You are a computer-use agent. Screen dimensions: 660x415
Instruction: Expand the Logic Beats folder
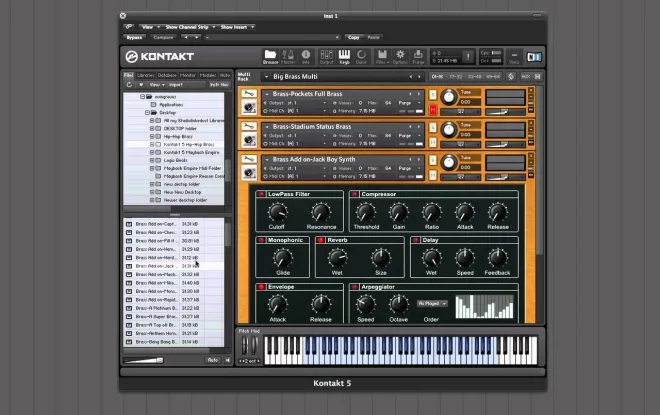click(152, 160)
